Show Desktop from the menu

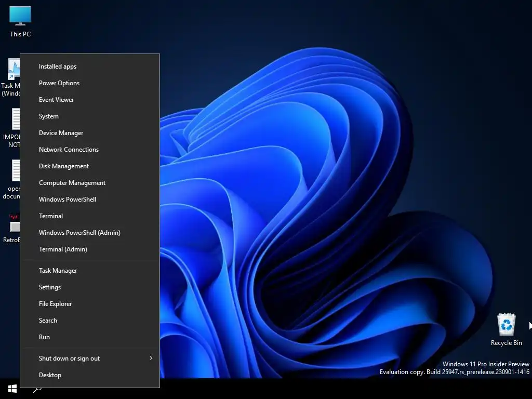(x=90, y=375)
